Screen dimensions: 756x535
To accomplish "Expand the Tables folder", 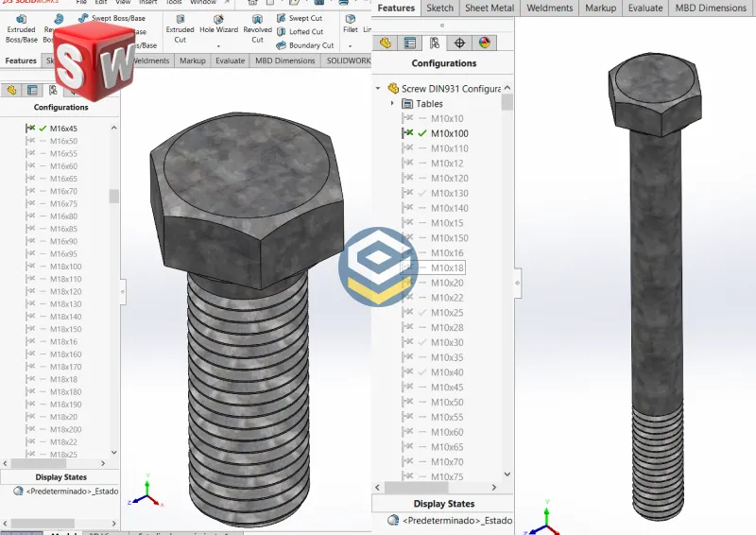I will click(392, 103).
